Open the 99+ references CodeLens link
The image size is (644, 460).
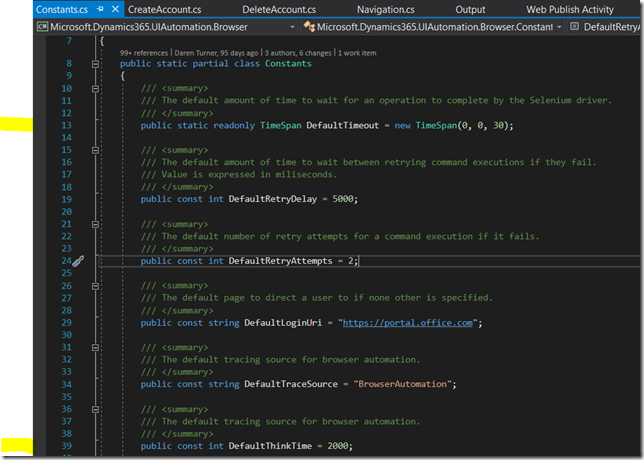tap(144, 53)
